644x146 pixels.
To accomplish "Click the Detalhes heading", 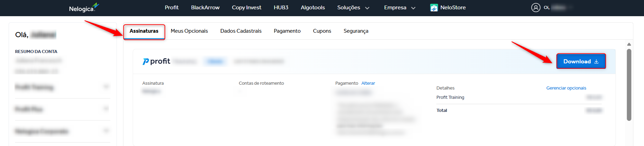I will [445, 88].
